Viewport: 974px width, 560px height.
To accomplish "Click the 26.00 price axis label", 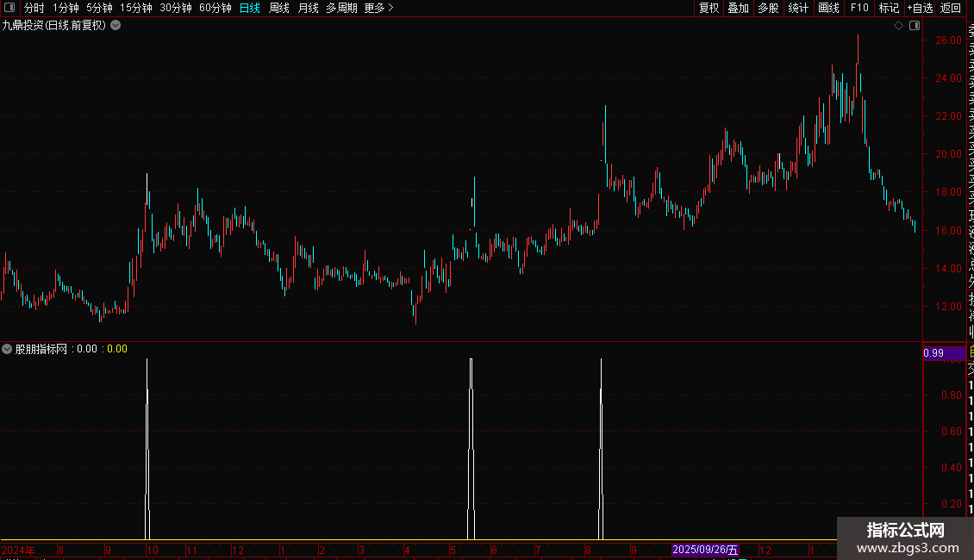I will pos(948,40).
